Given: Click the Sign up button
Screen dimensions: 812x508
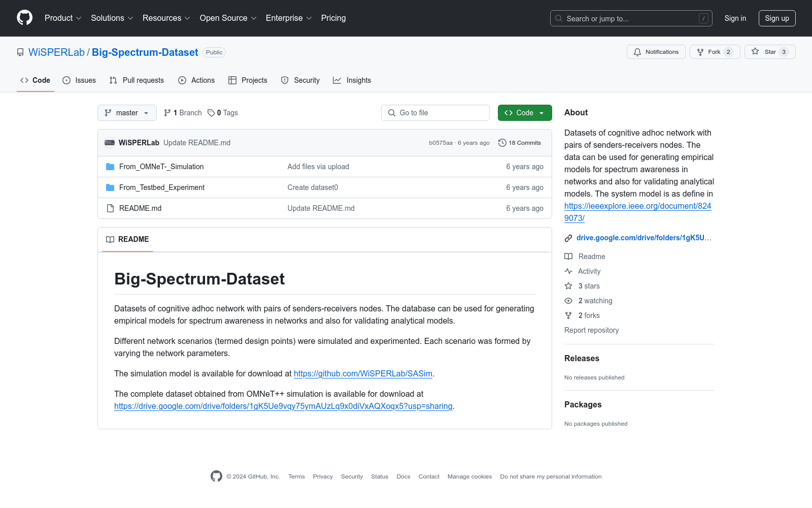Looking at the screenshot, I should [x=777, y=18].
